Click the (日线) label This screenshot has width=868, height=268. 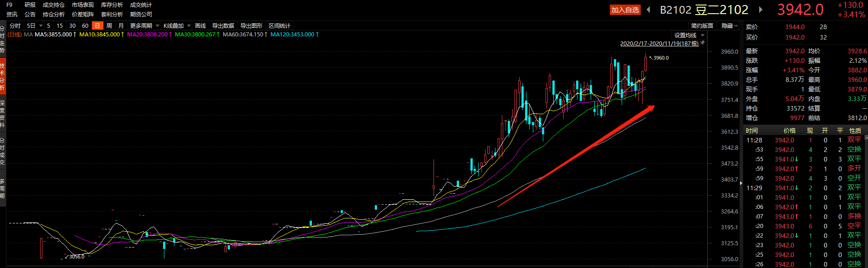pyautogui.click(x=15, y=35)
